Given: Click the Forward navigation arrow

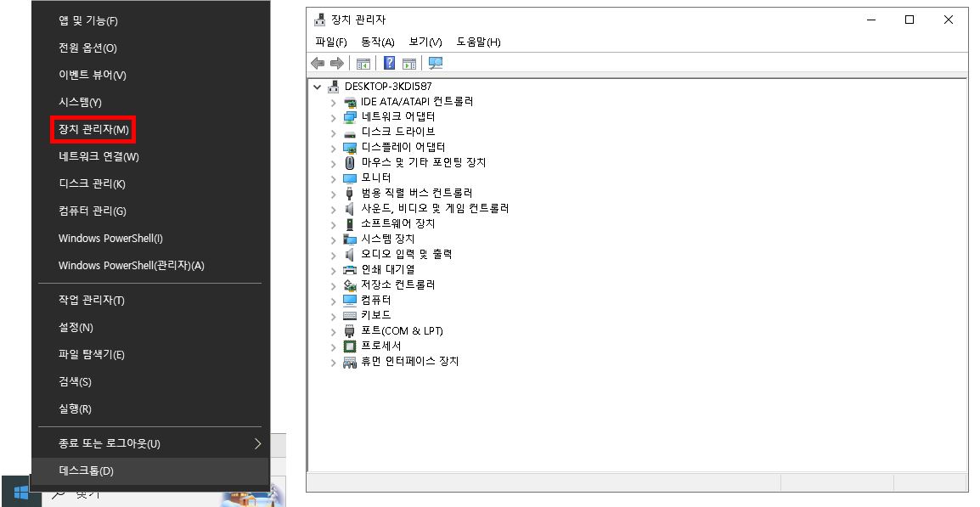Looking at the screenshot, I should [336, 62].
